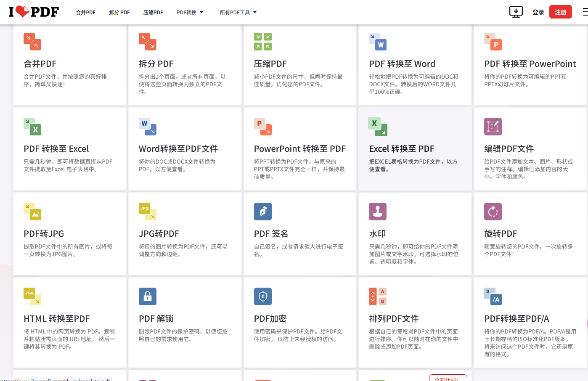Open the 排列PDF文件 title
The width and height of the screenshot is (588, 381).
394,319
